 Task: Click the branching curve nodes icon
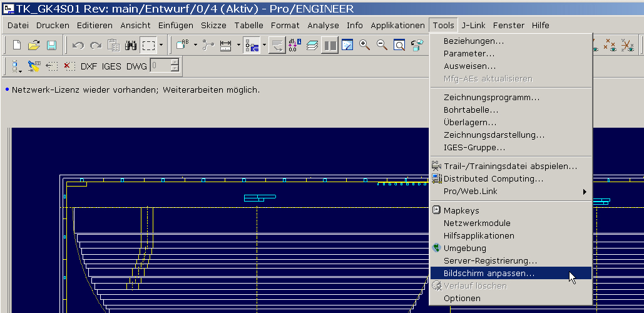click(208, 45)
